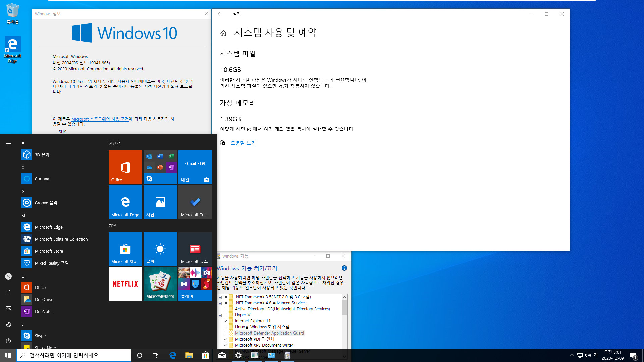Open the 3D 뷰어 app in Start list

point(60,155)
